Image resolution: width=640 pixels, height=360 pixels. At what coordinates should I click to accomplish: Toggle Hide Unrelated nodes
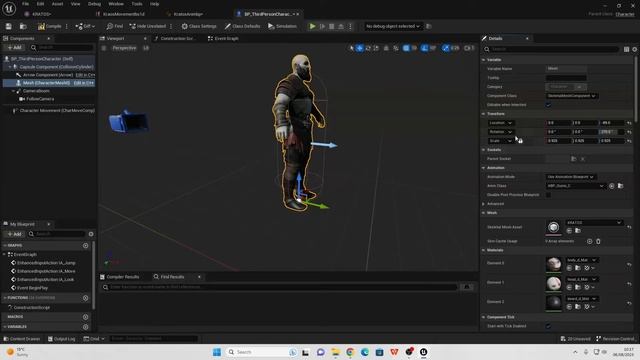[148, 26]
